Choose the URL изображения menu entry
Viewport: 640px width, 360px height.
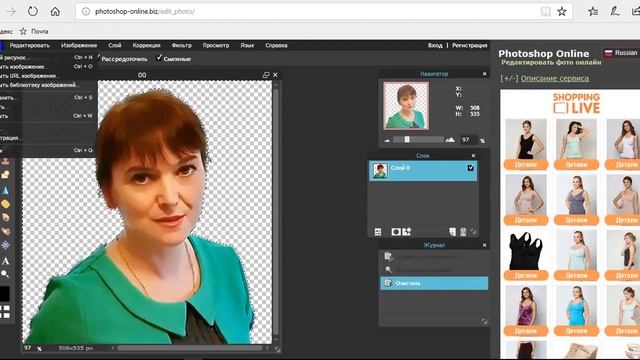pos(49,76)
